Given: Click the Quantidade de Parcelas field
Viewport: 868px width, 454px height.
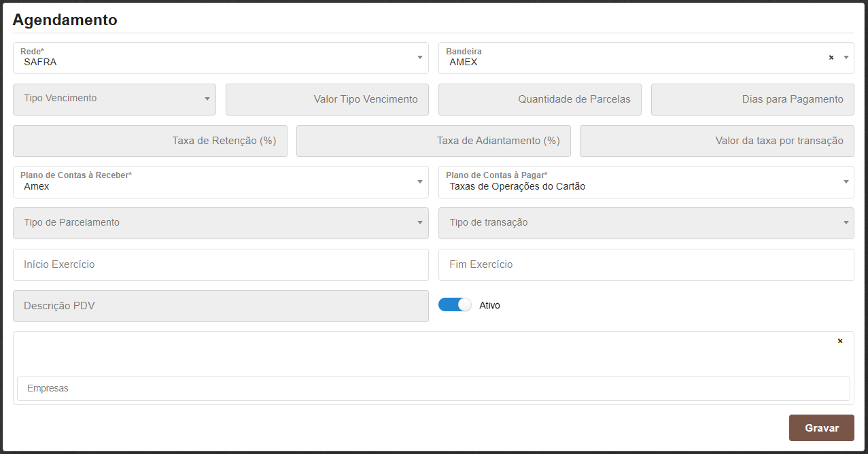Looking at the screenshot, I should pos(540,99).
